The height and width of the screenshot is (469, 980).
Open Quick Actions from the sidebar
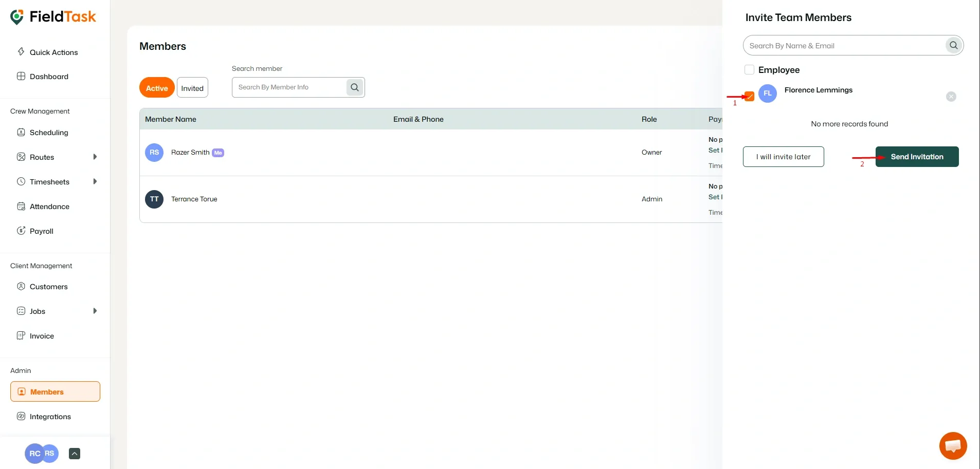53,52
